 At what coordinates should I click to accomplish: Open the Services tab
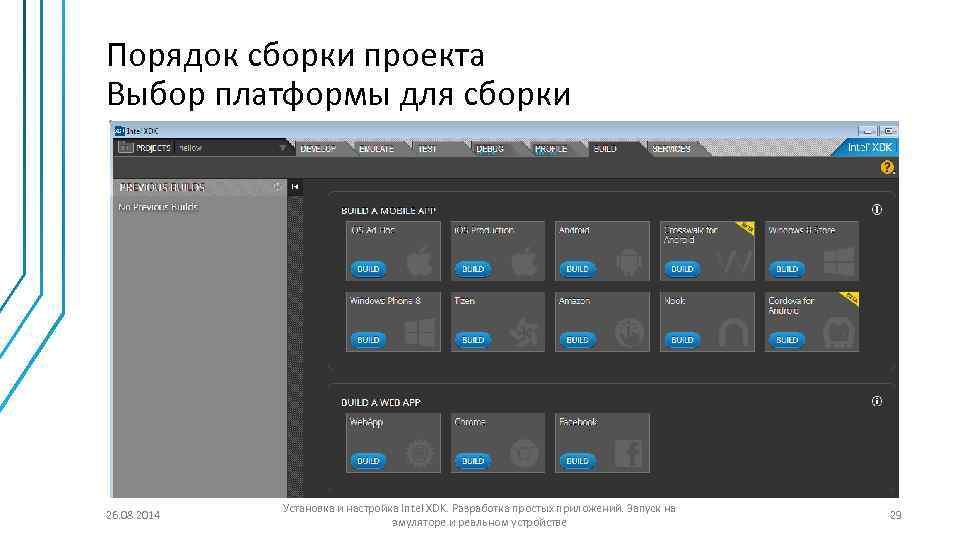coord(671,148)
